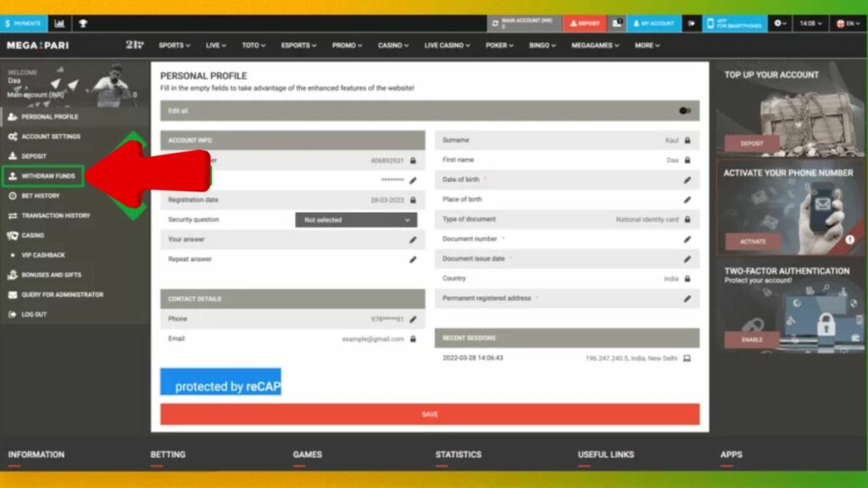This screenshot has width=868, height=488.
Task: Refresh the main account balance
Action: click(x=495, y=23)
